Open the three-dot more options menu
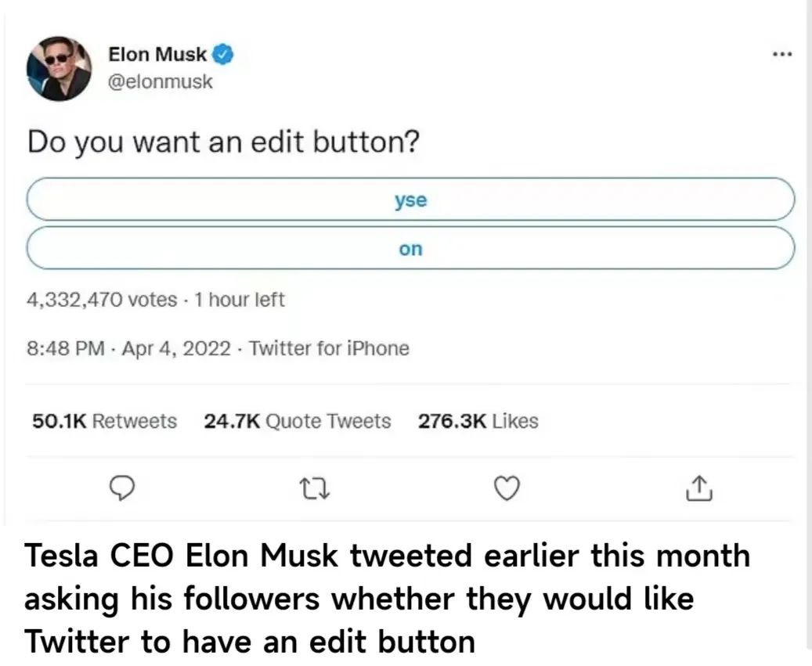The image size is (812, 666). 782,54
